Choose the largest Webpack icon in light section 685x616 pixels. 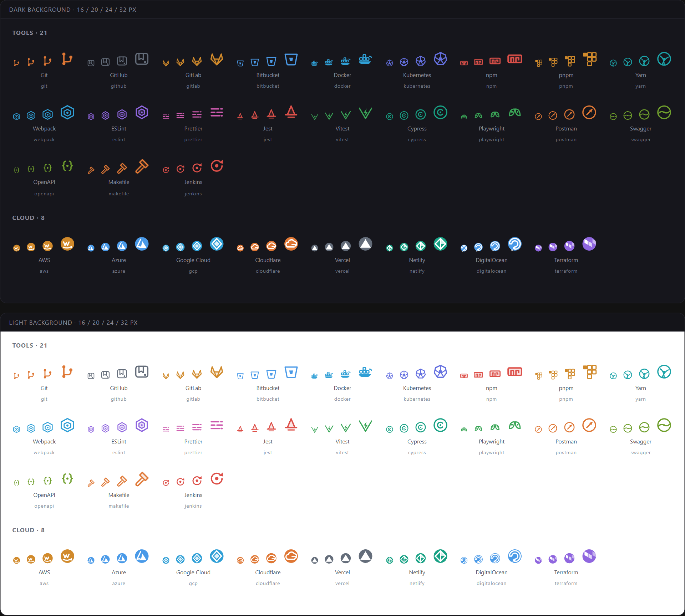[x=67, y=425]
